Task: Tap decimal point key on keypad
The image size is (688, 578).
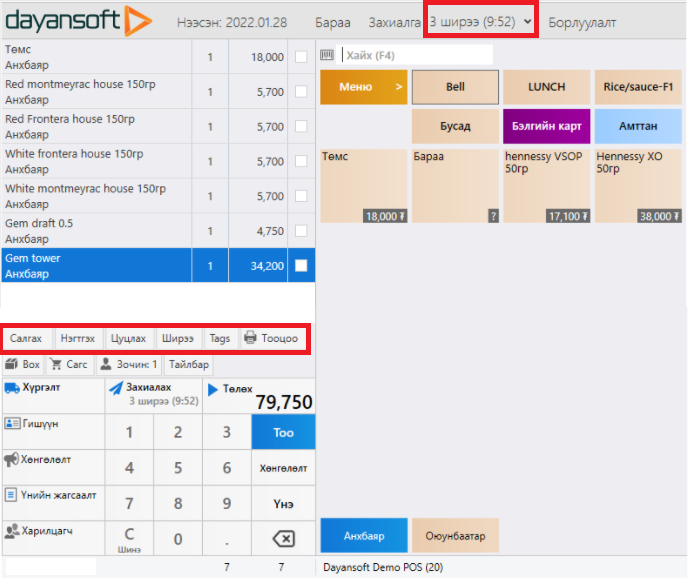Action: (x=226, y=539)
